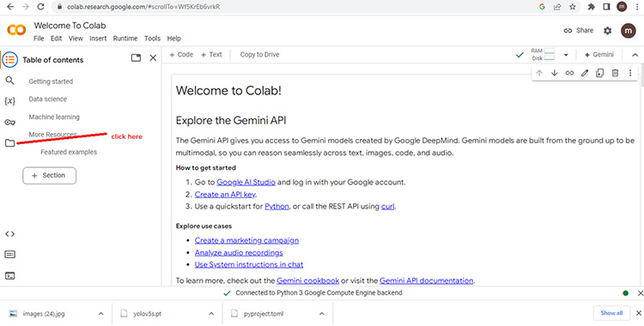Open the View menu

pos(76,39)
